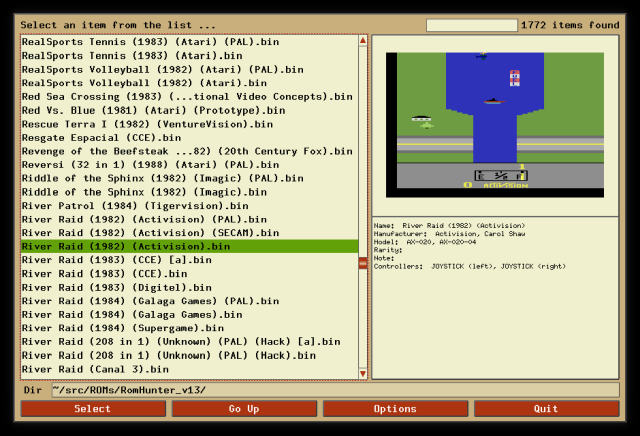The image size is (640, 436).
Task: Click the Go Up button
Action: [x=244, y=409]
